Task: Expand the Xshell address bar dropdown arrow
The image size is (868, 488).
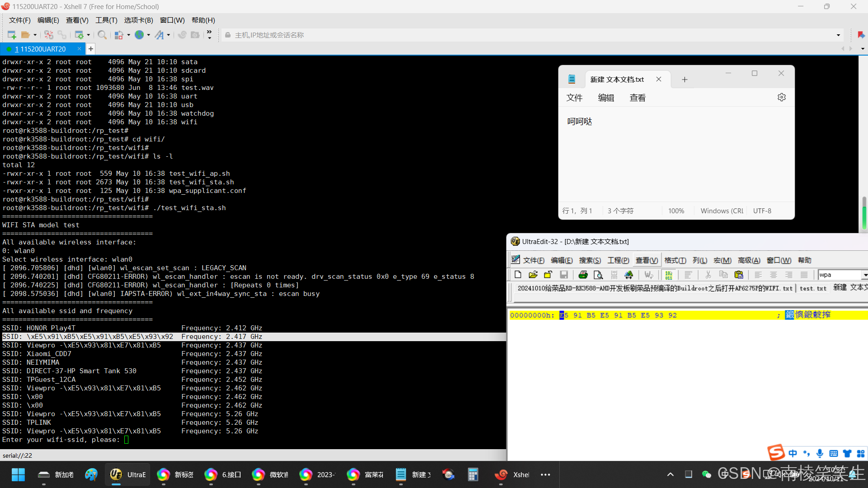Action: (838, 35)
